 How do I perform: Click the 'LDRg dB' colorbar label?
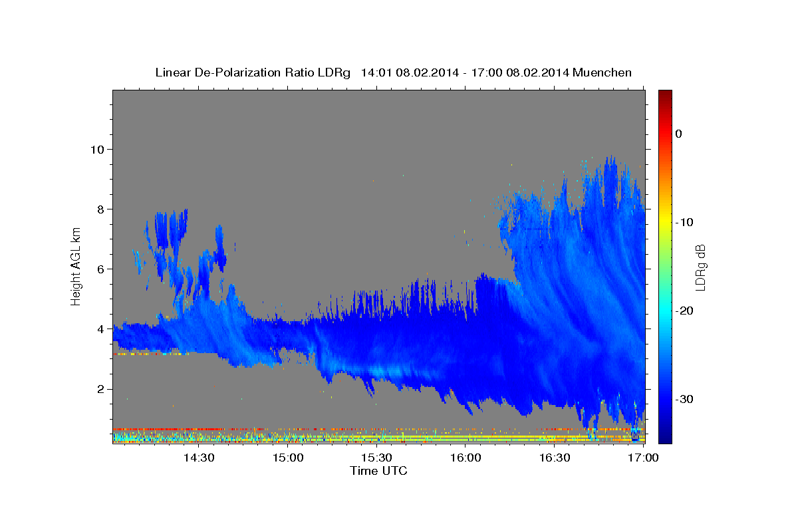pos(700,267)
